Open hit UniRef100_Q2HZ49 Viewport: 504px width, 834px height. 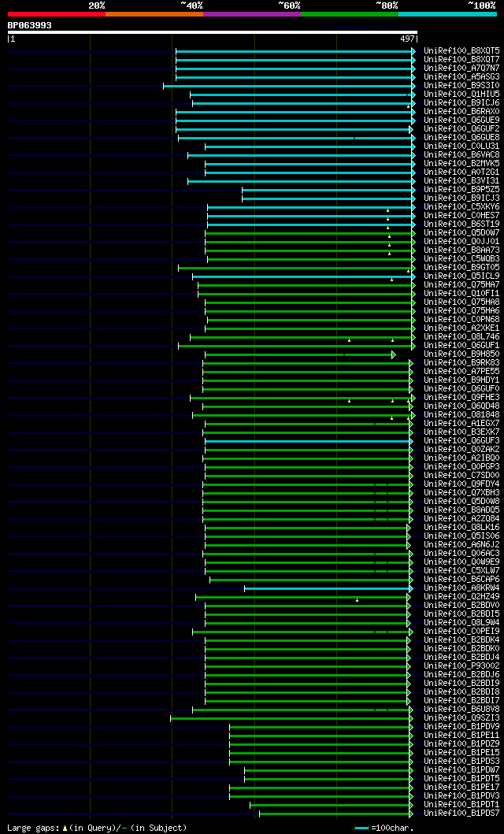point(462,597)
